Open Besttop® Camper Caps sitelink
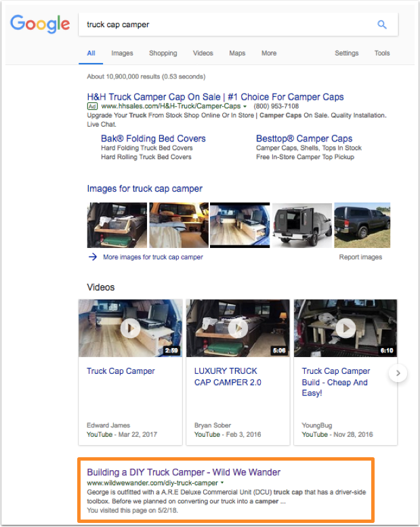The height and width of the screenshot is (527, 420). click(304, 138)
